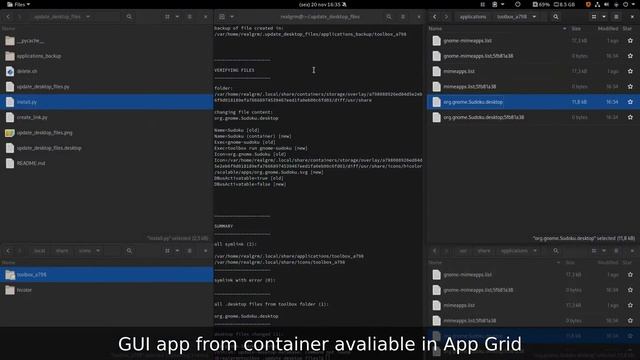
Task: Go back in the usr/share/applications window
Action: click(435, 251)
